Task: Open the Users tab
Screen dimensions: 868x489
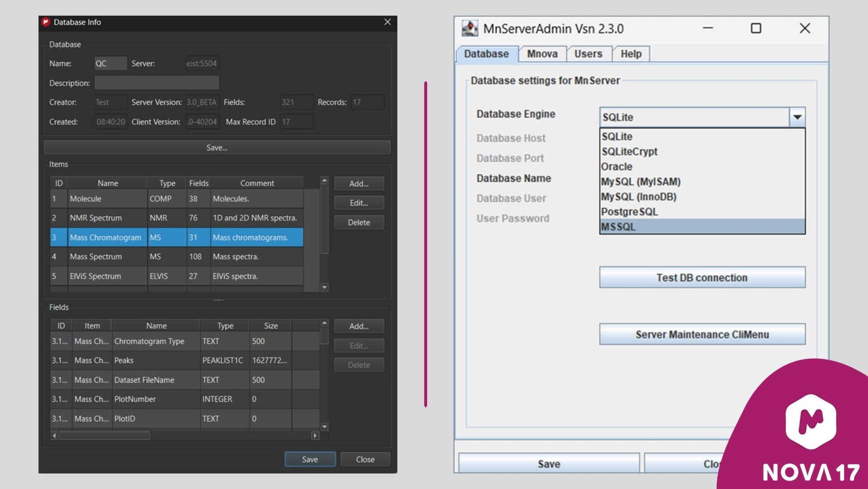Action: pyautogui.click(x=588, y=54)
